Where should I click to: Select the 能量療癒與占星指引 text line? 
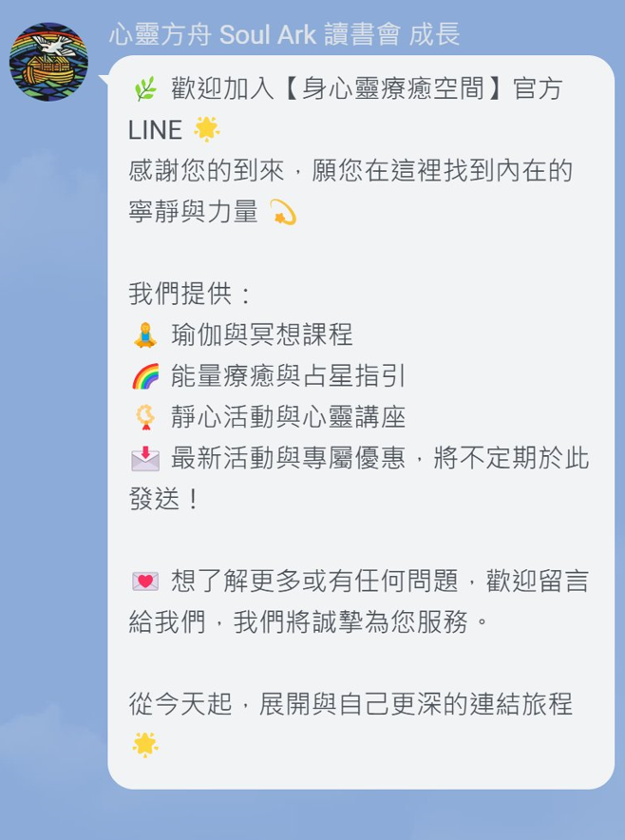click(288, 376)
